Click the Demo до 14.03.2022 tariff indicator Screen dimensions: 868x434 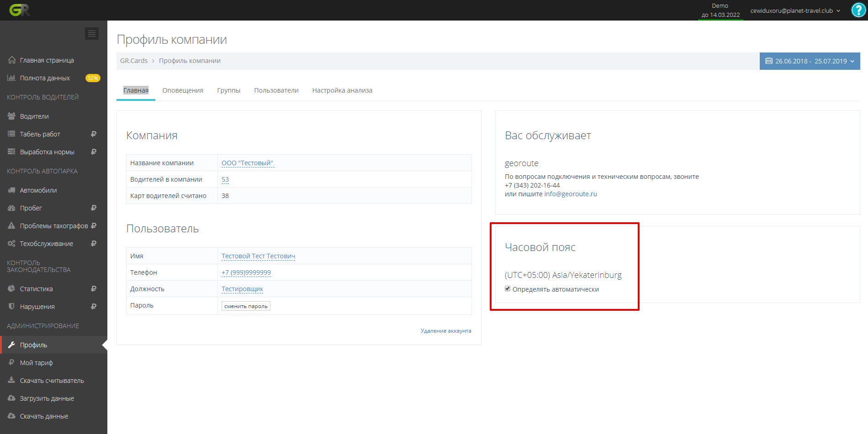point(720,10)
